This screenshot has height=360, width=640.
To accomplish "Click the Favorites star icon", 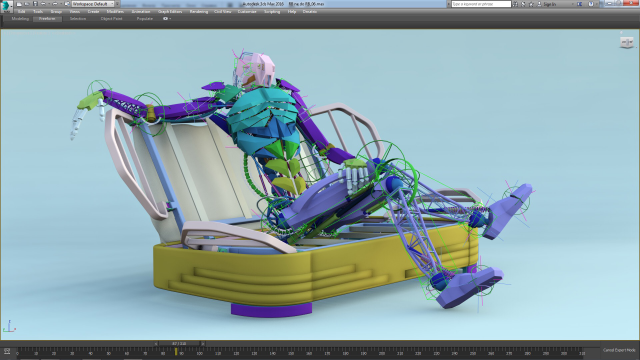I will click(x=531, y=4).
